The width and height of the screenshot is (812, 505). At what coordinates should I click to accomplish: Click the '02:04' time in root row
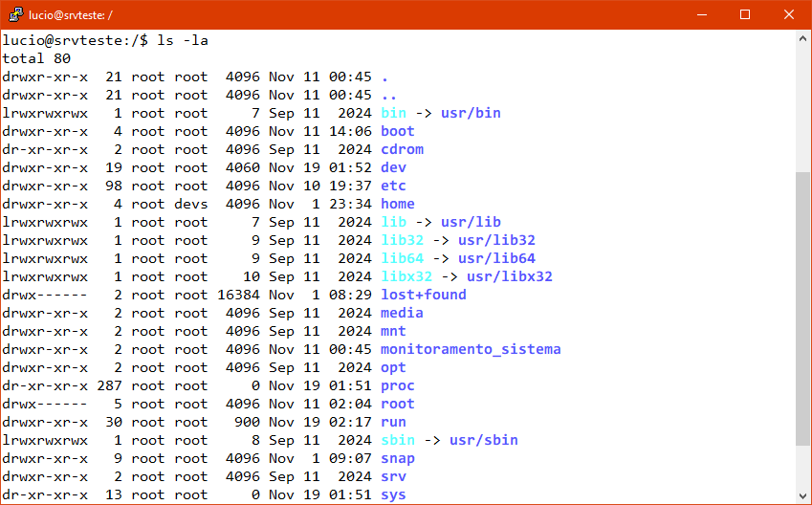click(351, 404)
